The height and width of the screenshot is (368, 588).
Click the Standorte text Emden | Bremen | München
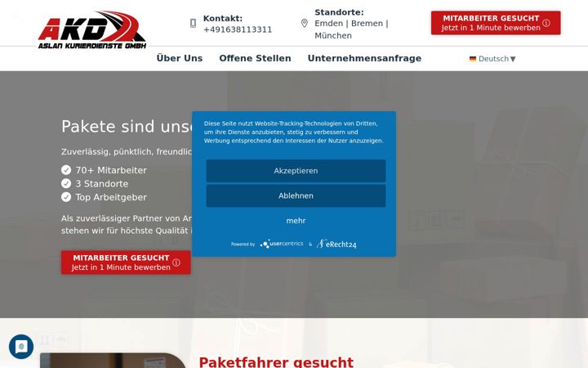(351, 29)
